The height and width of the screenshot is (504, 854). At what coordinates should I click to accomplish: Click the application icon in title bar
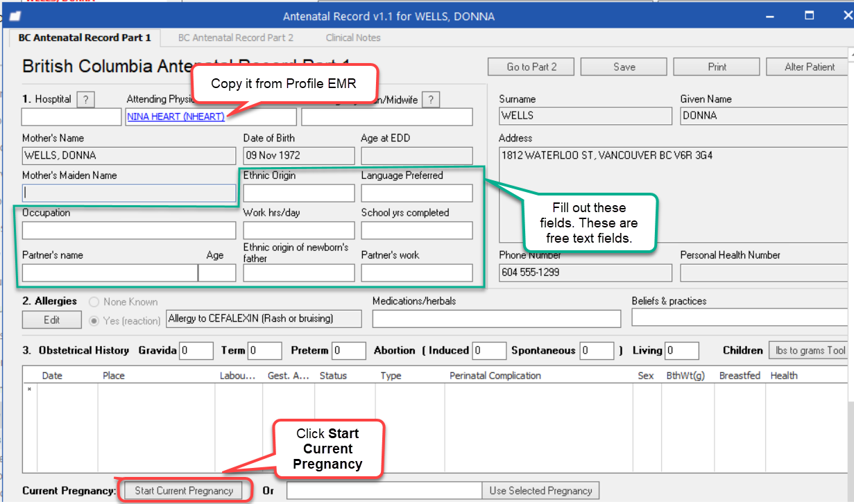click(x=15, y=15)
